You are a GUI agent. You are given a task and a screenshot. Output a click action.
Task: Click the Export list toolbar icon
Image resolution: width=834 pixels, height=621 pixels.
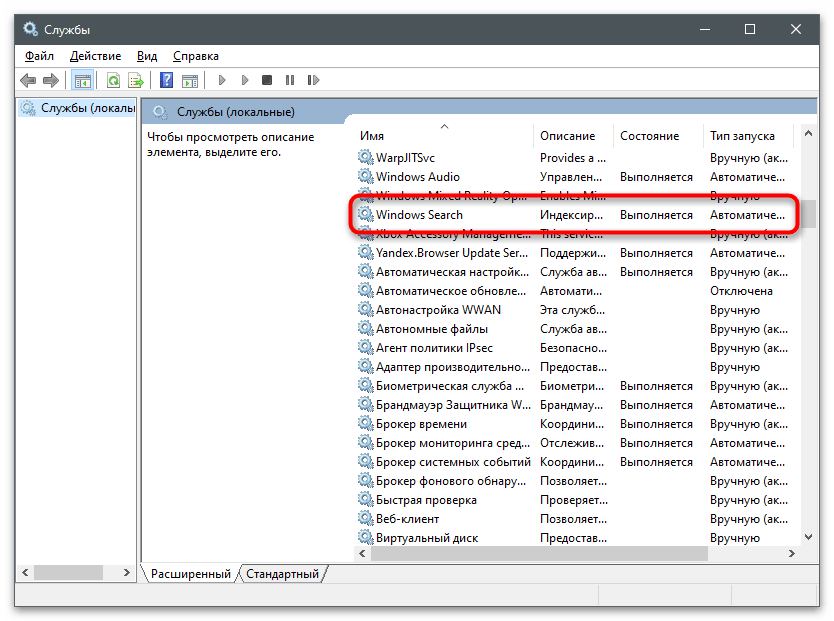point(135,80)
